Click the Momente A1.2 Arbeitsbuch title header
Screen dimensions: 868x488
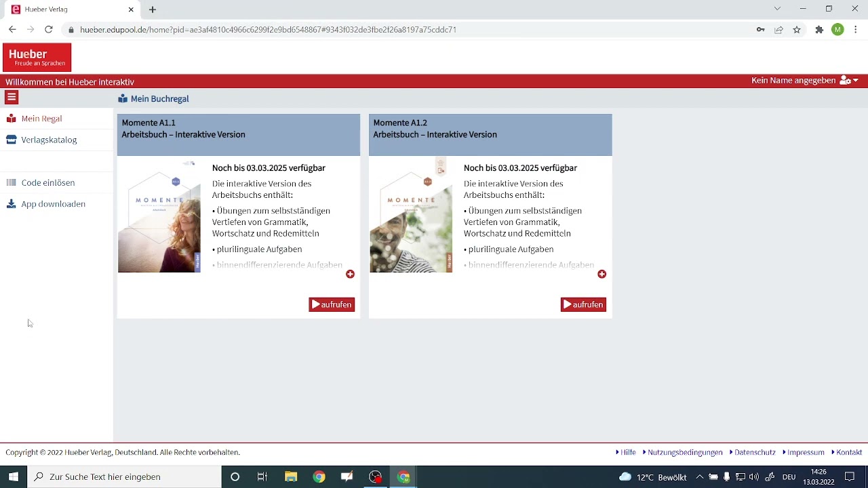(x=490, y=135)
